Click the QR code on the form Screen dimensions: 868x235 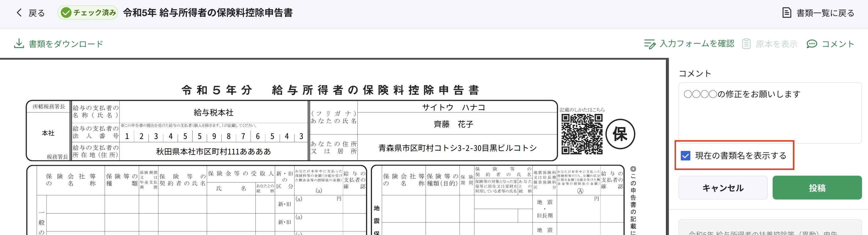point(582,134)
